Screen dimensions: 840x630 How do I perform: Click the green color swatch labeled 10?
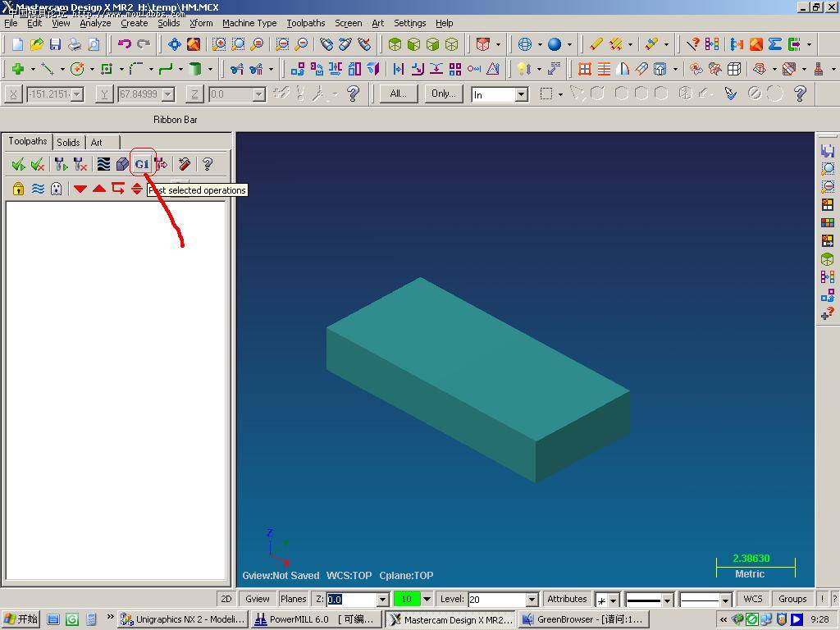407,599
